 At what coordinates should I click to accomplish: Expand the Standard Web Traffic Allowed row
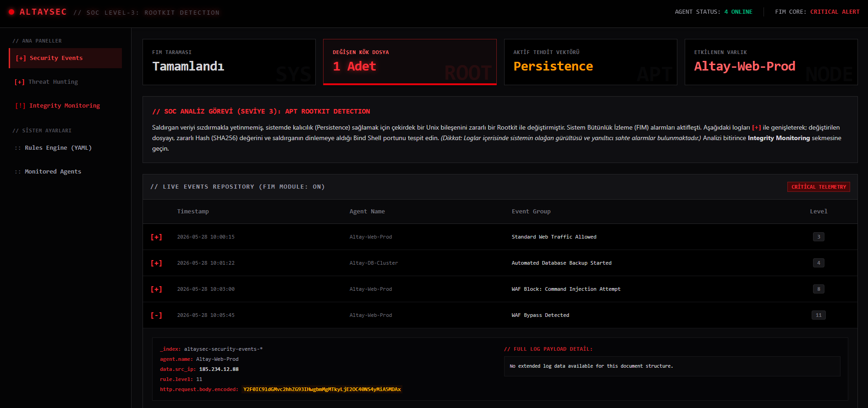(x=156, y=237)
